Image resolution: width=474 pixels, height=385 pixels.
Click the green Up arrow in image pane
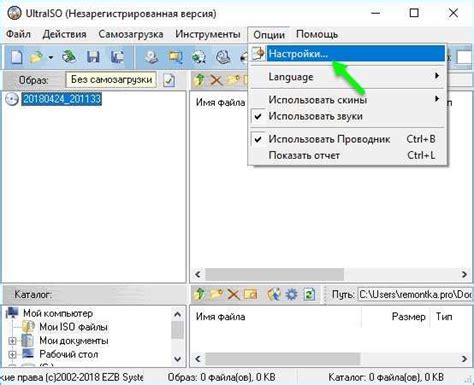tap(199, 80)
